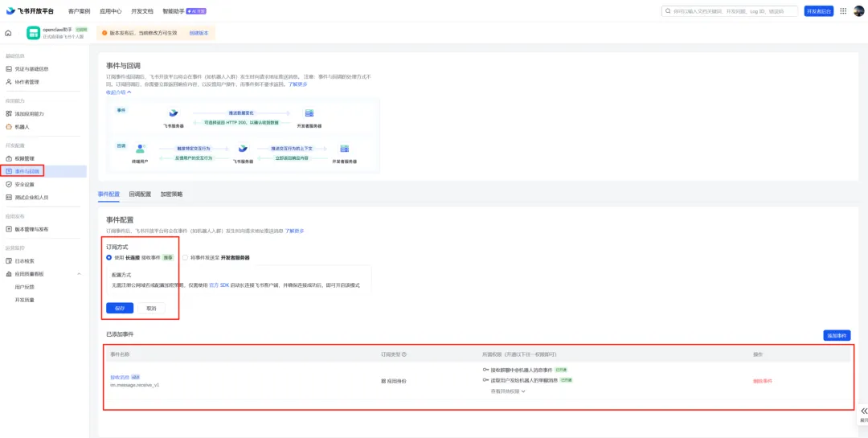This screenshot has height=438, width=868.
Task: Click the 飞书开放平台 logo
Action: tap(30, 11)
